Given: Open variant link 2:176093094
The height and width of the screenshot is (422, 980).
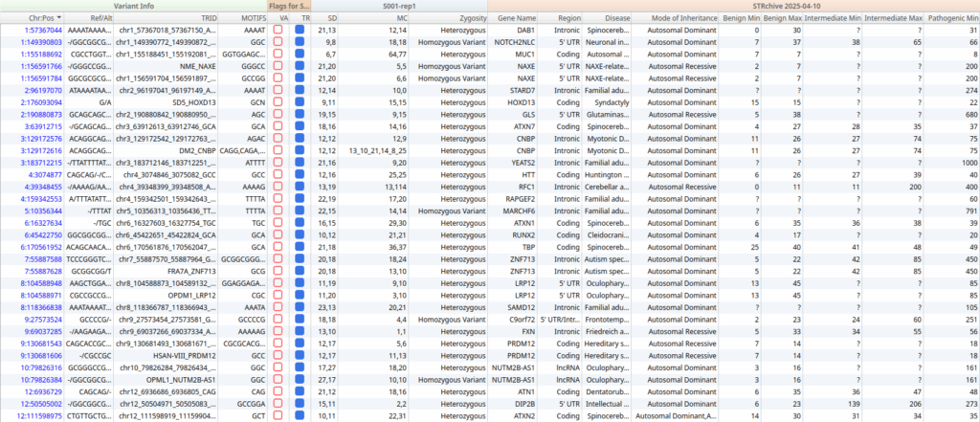Looking at the screenshot, I should (x=41, y=102).
